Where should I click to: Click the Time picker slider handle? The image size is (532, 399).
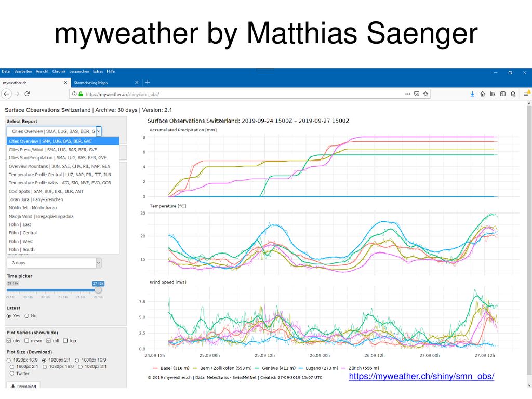[98, 290]
